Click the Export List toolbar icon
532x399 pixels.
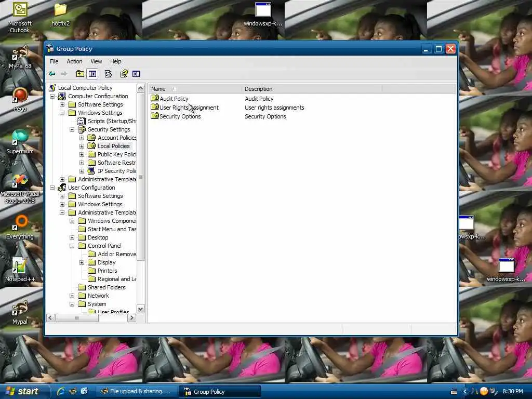coord(108,74)
